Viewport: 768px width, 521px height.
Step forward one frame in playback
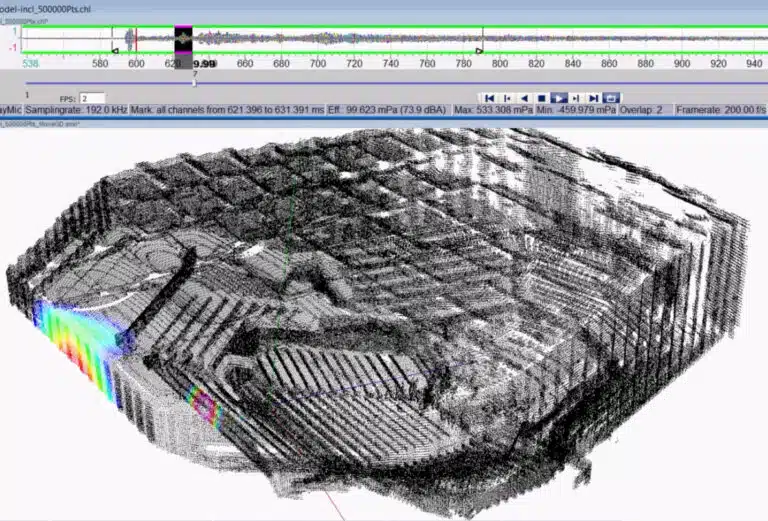577,98
